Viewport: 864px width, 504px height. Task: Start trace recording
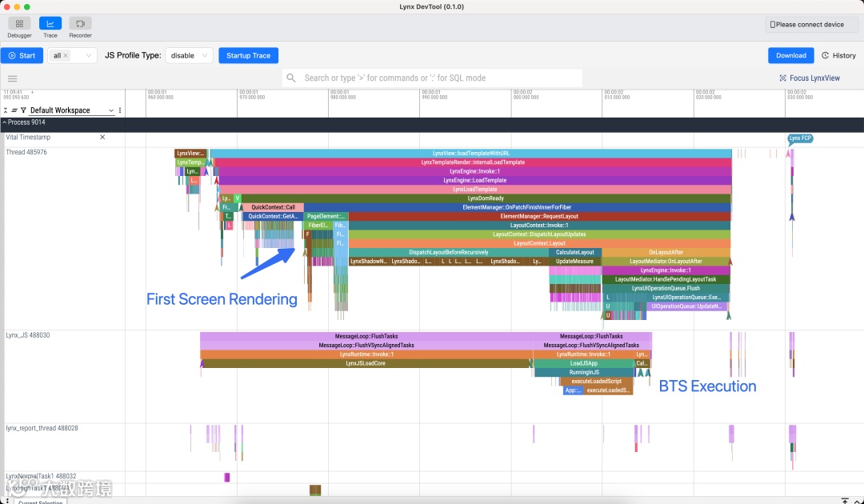tap(22, 56)
